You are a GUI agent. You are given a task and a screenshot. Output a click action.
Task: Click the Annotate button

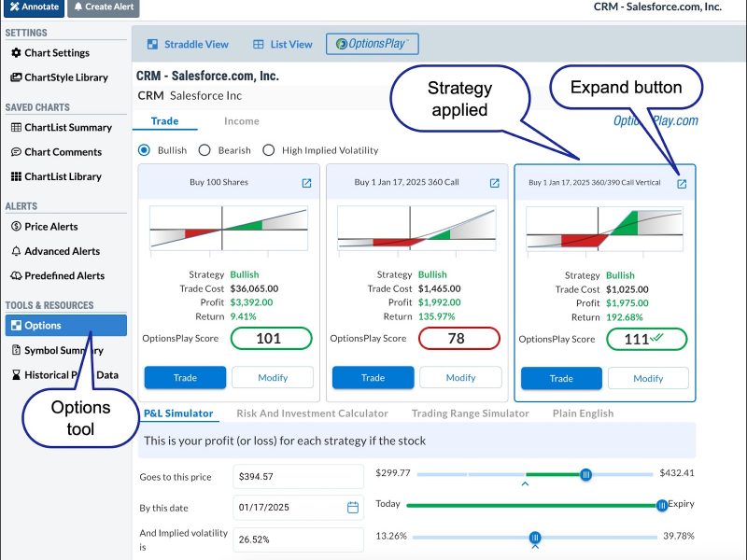pyautogui.click(x=34, y=7)
